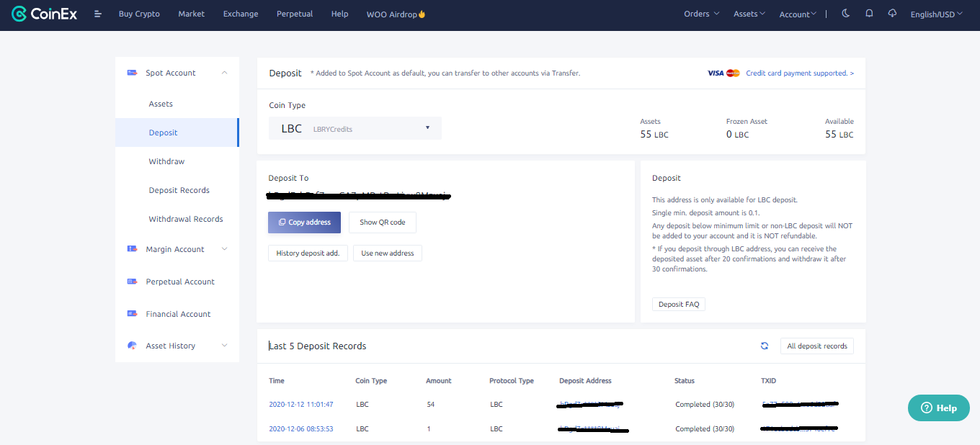Open Deposit Records in sidebar

tap(177, 190)
